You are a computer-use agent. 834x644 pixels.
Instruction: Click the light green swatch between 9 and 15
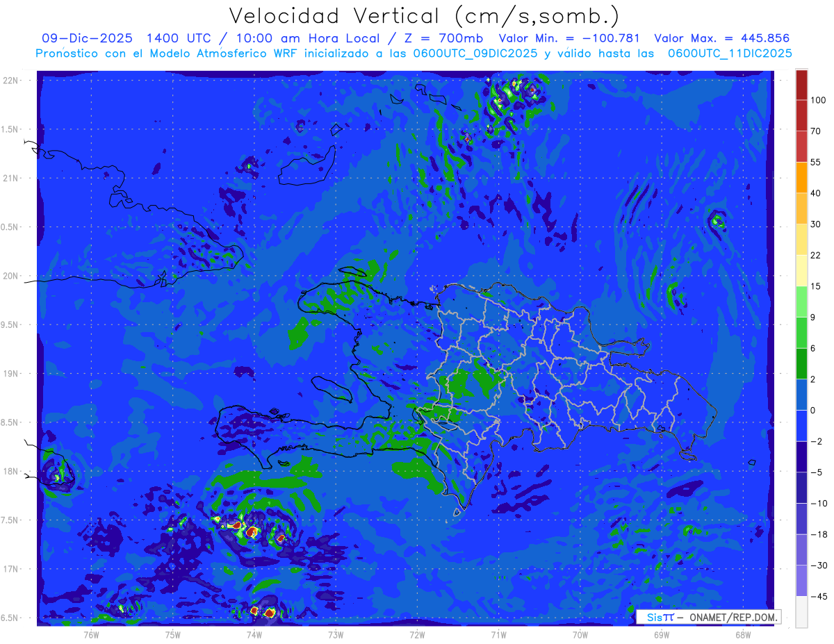point(801,302)
